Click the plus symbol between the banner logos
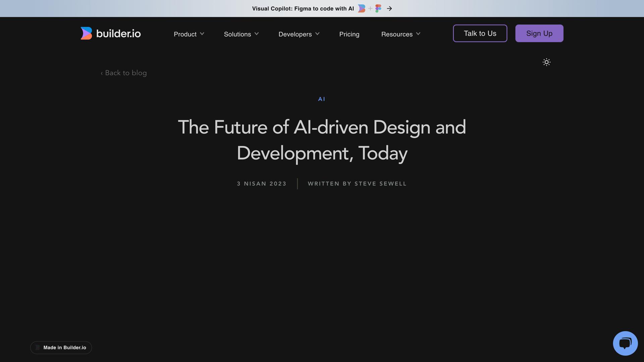 point(370,8)
